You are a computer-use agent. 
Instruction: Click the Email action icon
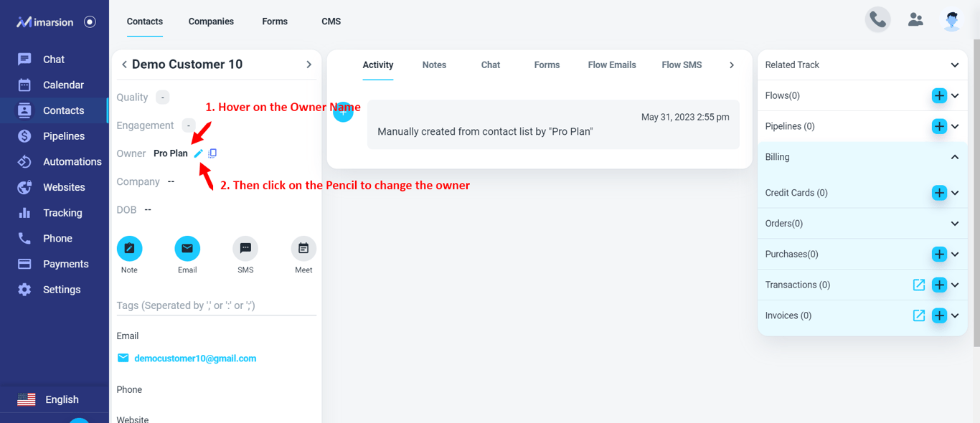point(187,249)
